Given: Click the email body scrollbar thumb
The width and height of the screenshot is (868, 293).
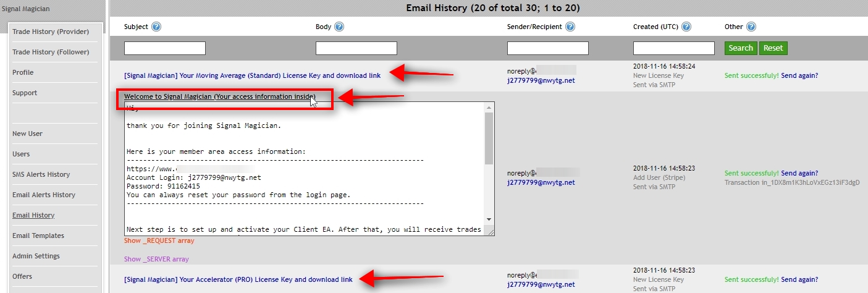Looking at the screenshot, I should [489, 139].
